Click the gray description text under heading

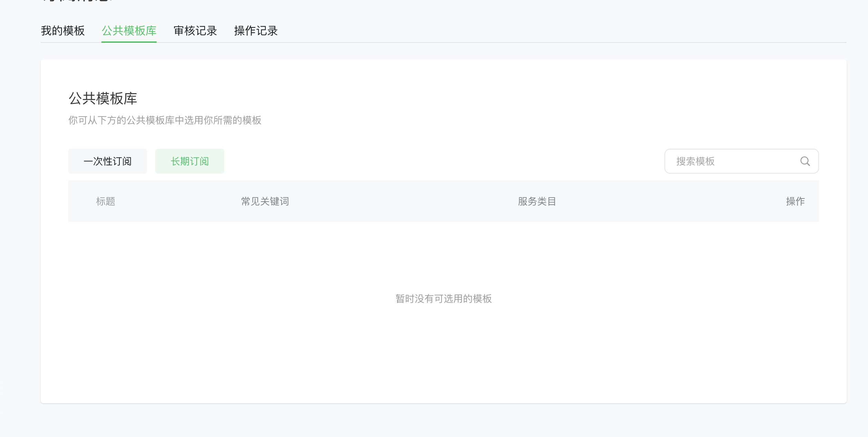(x=165, y=120)
